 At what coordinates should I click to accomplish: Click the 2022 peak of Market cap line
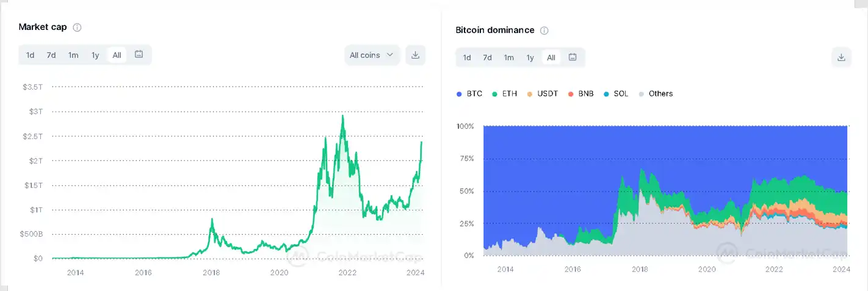point(343,116)
